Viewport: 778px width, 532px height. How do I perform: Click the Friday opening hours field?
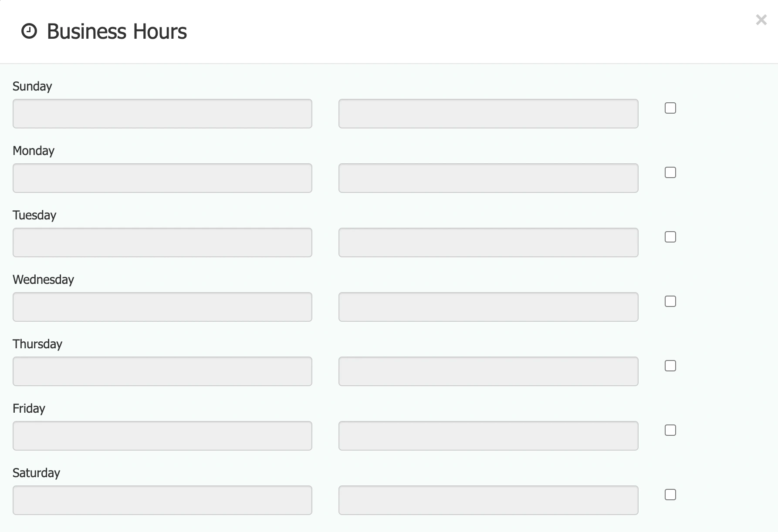point(162,436)
